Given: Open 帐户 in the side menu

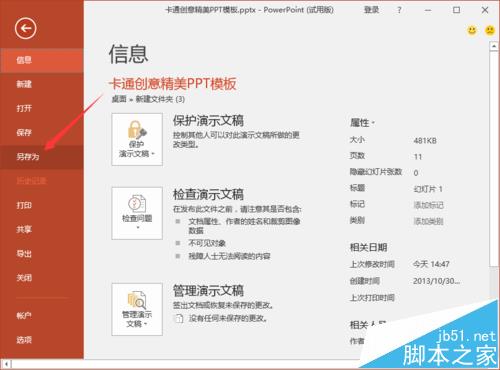Looking at the screenshot, I should coord(42,315).
